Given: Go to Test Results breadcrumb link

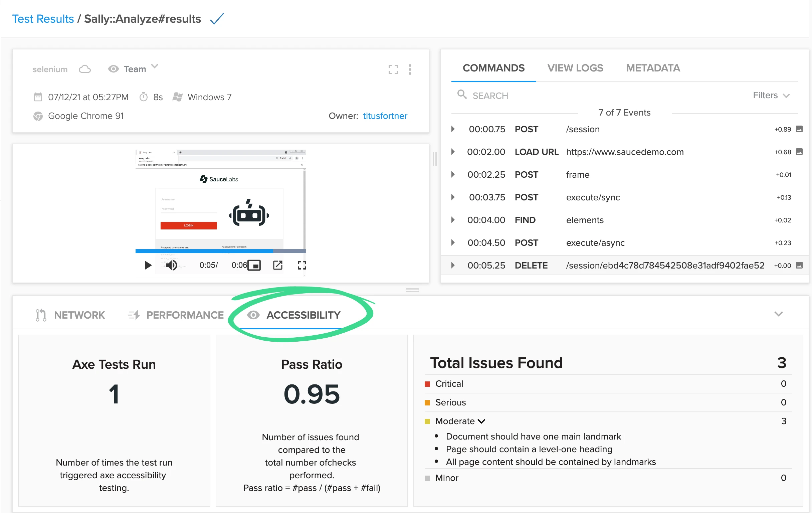Looking at the screenshot, I should [43, 19].
